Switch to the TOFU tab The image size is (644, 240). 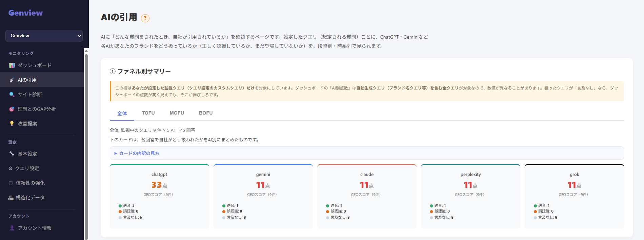148,113
